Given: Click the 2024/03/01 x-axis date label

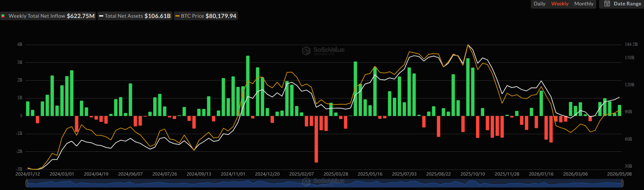Looking at the screenshot, I should pyautogui.click(x=62, y=174).
